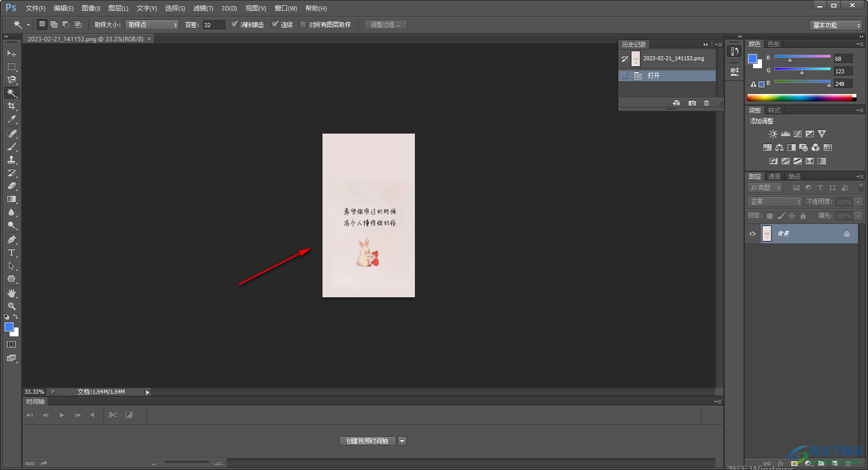Viewport: 868px width, 470px height.
Task: Open 取样大小 sample size dropdown
Action: [x=152, y=25]
